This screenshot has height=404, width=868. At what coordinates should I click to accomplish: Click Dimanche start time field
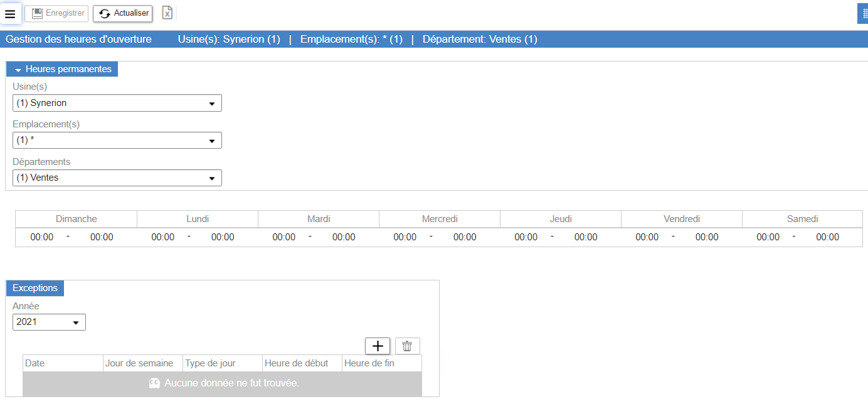[x=42, y=237]
